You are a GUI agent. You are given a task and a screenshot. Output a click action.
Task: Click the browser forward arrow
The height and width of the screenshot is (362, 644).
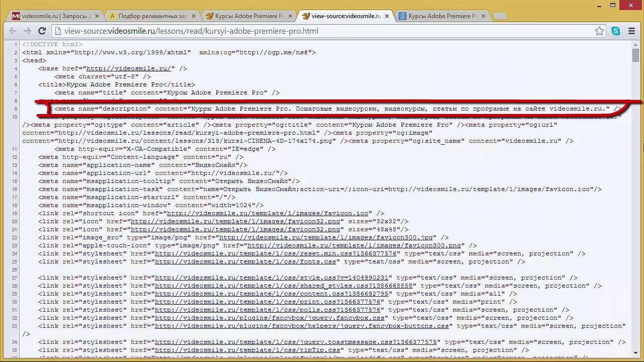point(27,31)
